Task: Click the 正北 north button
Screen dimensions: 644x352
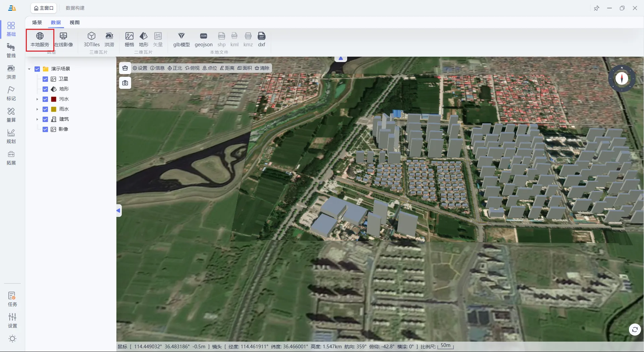Action: 175,68
